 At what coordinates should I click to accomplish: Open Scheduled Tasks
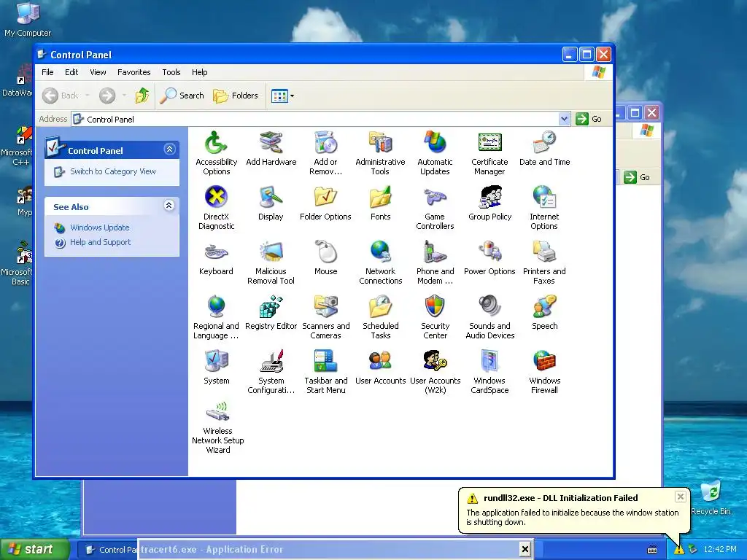coord(380,318)
